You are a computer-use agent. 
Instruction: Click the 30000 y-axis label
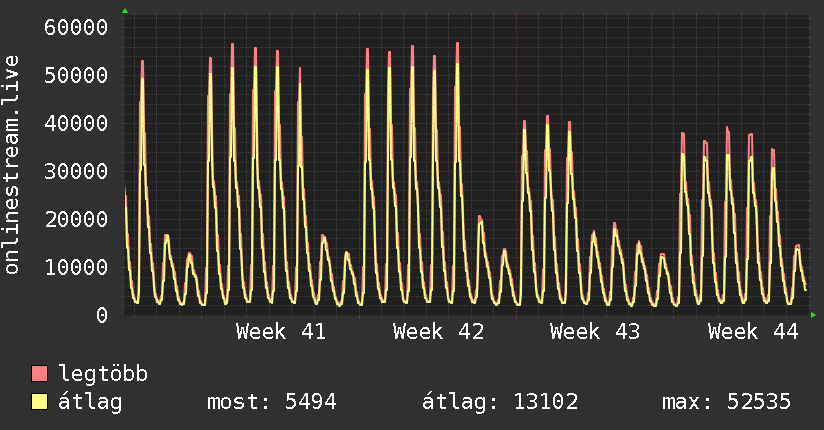click(76, 171)
